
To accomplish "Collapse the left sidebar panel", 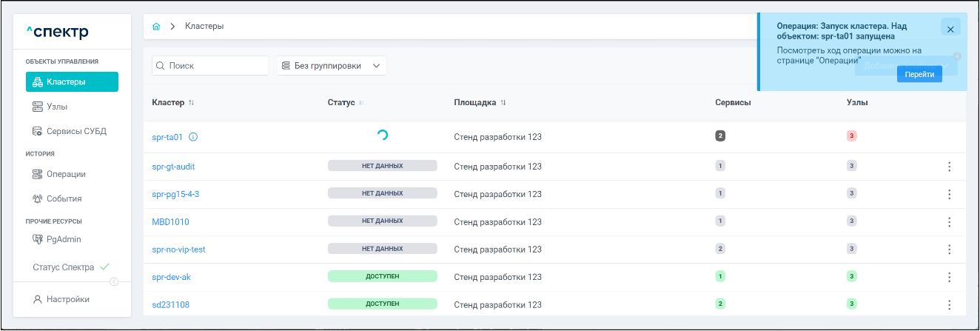I will click(114, 281).
